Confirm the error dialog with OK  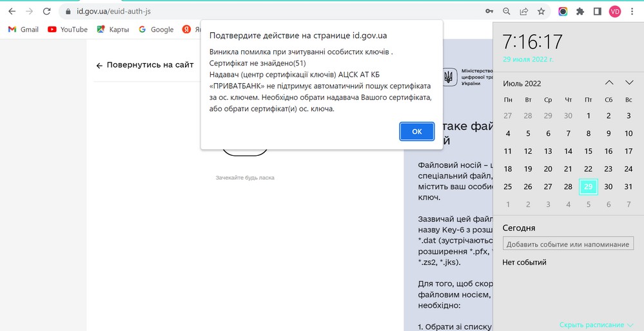point(417,131)
